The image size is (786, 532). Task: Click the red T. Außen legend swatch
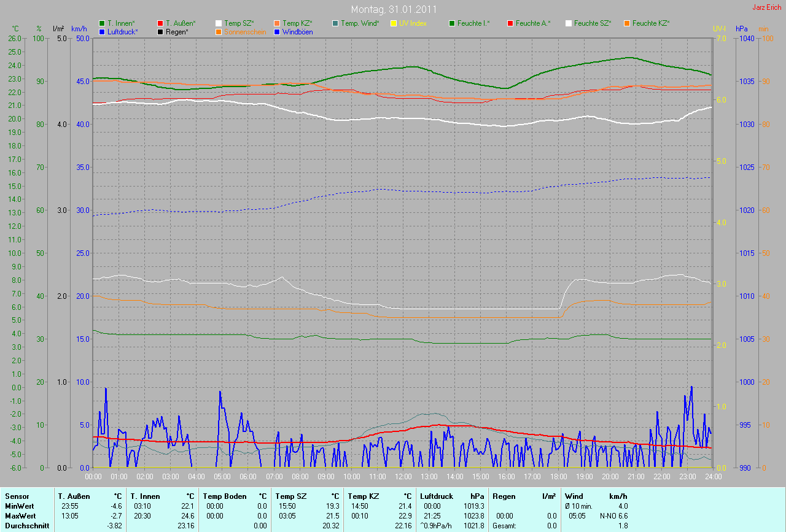point(160,23)
